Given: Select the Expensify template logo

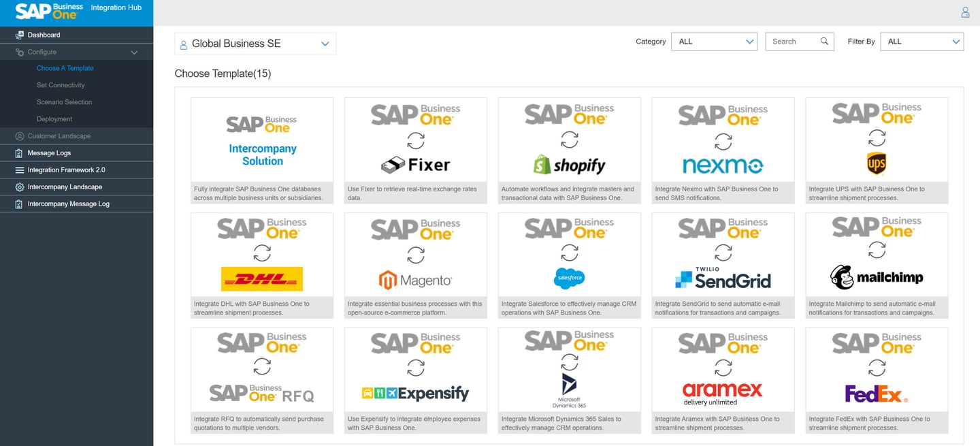Looking at the screenshot, I should 416,393.
